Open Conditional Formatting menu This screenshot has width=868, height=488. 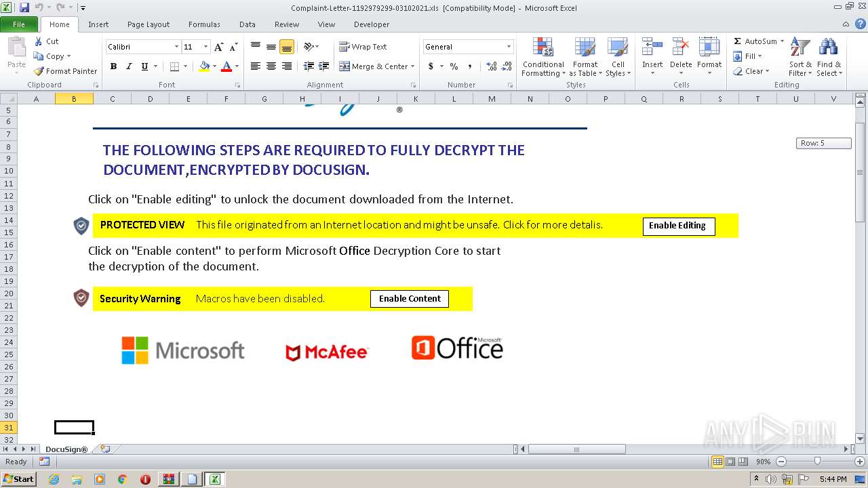[542, 57]
